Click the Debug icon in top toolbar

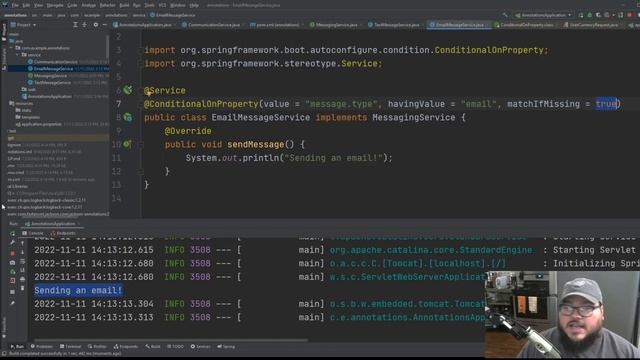point(590,15)
